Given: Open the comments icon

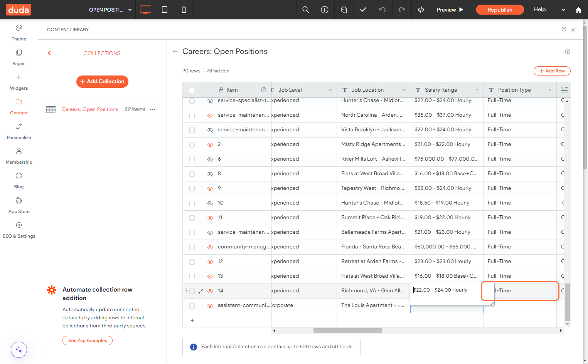Looking at the screenshot, I should (344, 10).
